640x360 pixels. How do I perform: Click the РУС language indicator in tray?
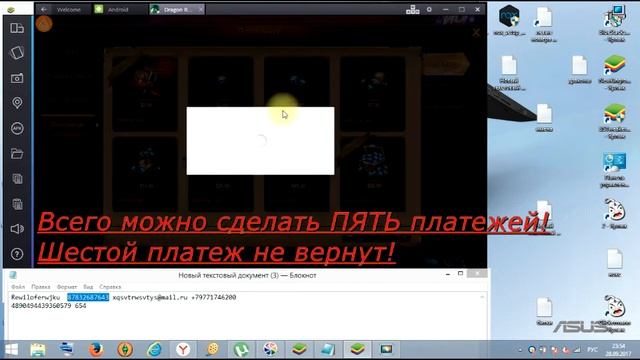(593, 350)
